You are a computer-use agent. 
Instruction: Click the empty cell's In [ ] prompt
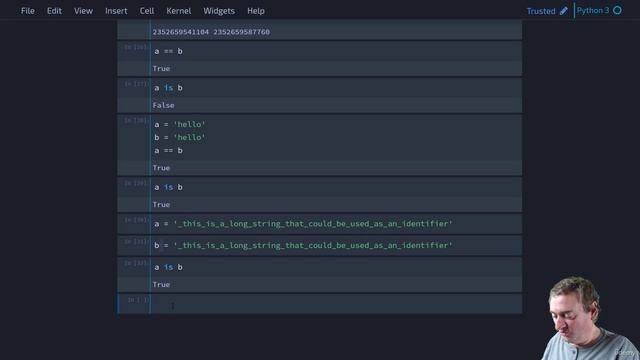(138, 300)
